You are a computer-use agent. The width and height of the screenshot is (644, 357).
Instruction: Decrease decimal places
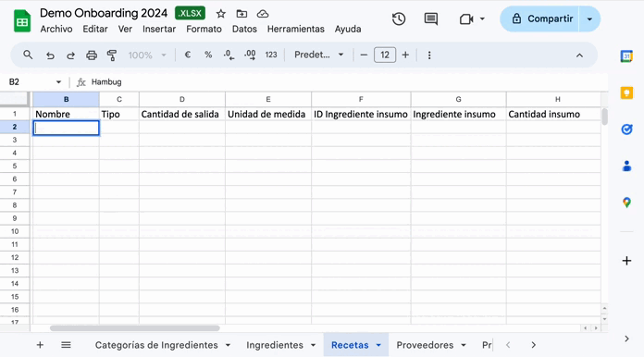coord(229,55)
